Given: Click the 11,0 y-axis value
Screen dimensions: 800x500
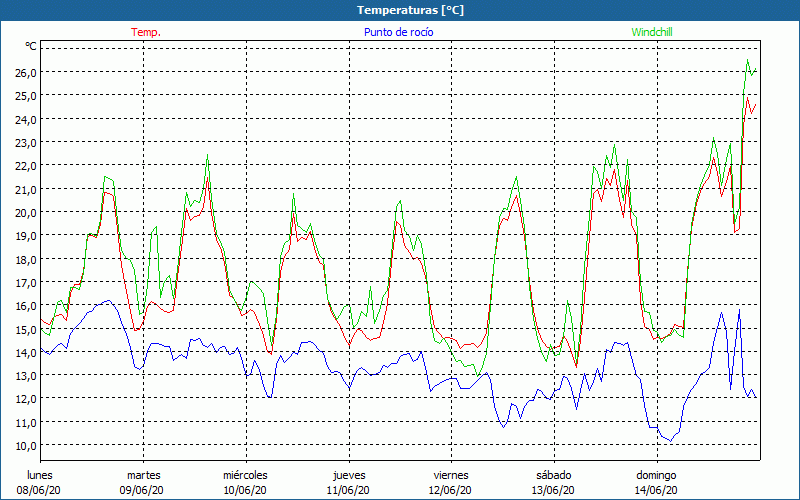Looking at the screenshot, I should (x=26, y=422).
